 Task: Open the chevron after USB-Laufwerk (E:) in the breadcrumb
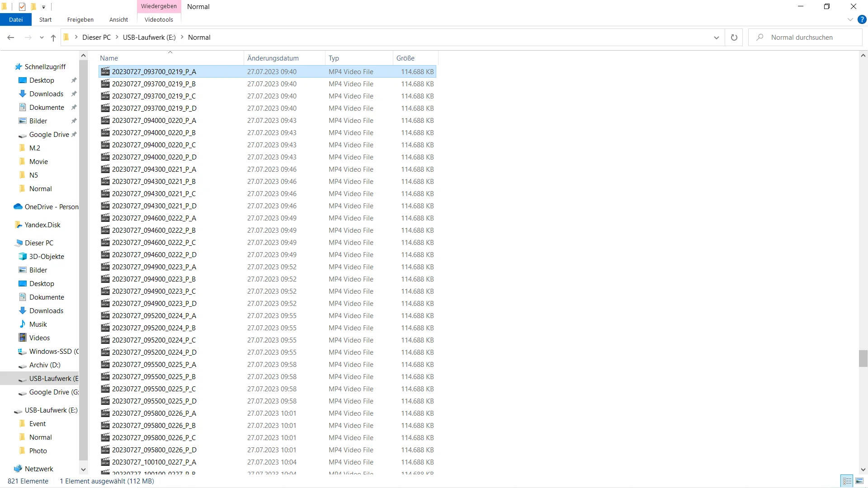(182, 37)
